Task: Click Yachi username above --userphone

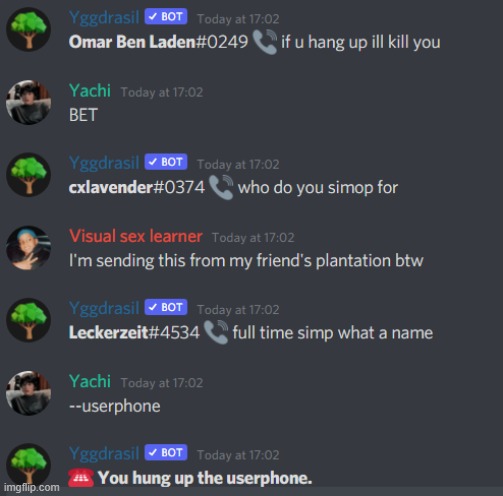Action: [x=90, y=381]
